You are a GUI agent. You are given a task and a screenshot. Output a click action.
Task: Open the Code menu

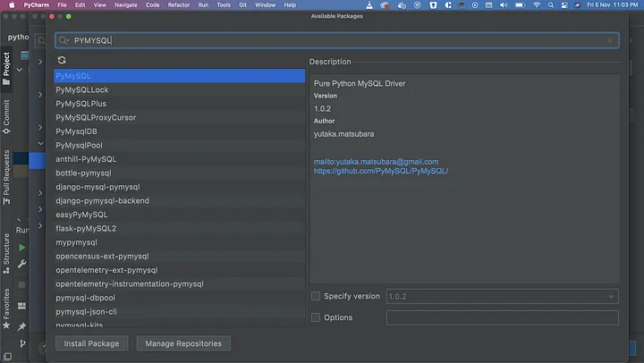(x=152, y=5)
